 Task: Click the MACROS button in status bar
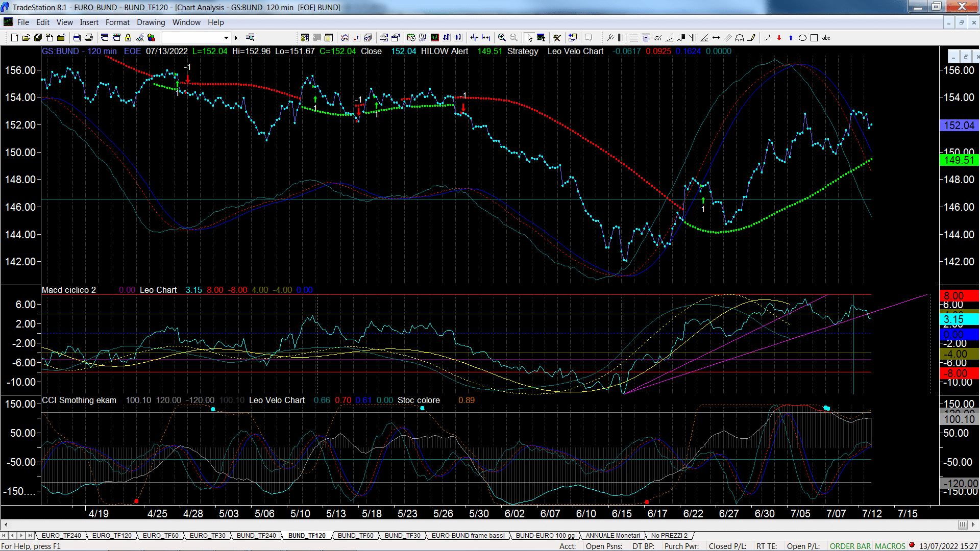(x=890, y=546)
